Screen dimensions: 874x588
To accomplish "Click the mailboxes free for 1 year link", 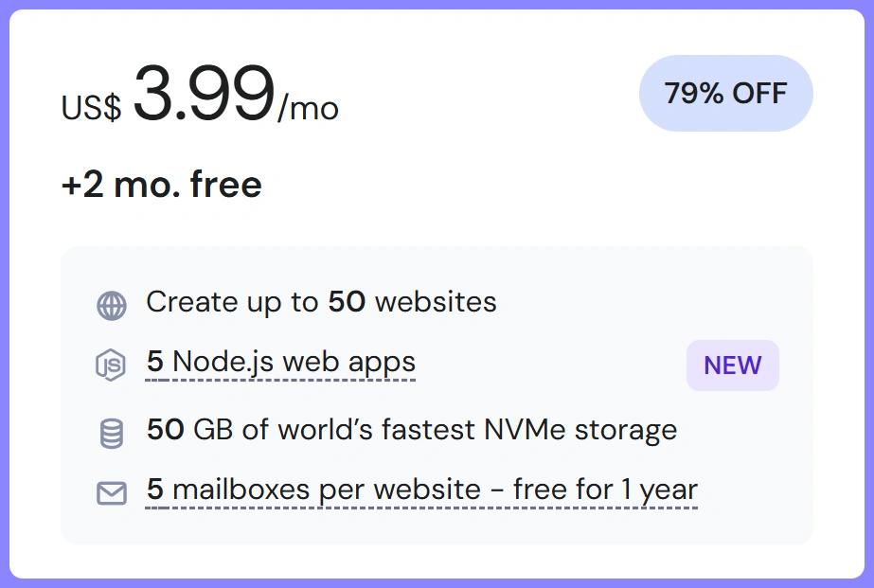I will 419,489.
